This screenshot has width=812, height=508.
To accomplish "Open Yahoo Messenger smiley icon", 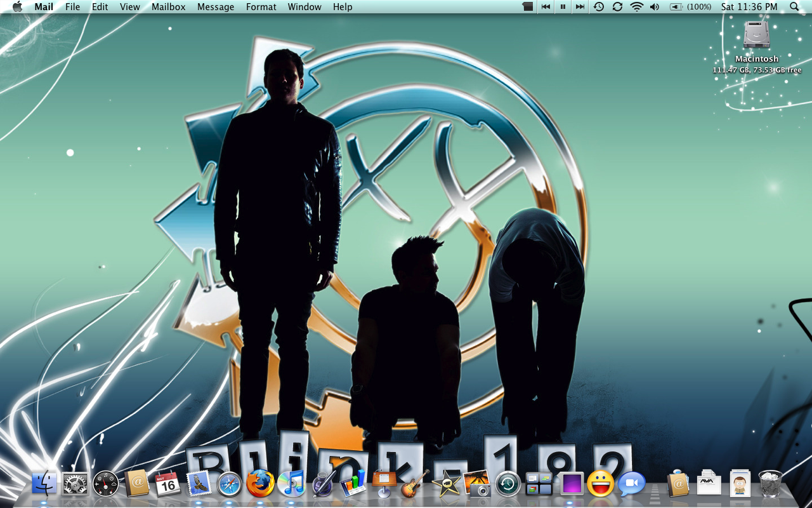I will click(601, 484).
